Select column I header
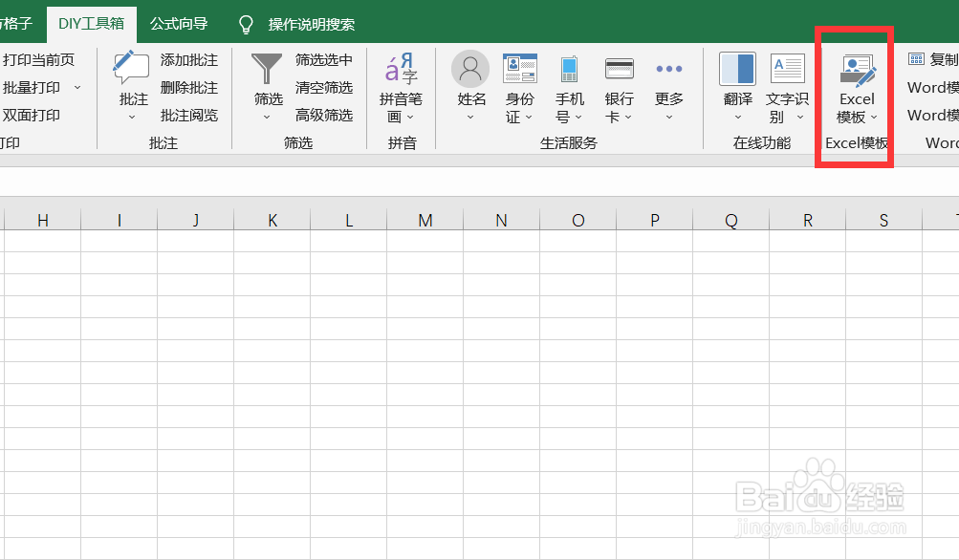Screen dimensions: 959x560 tap(120, 220)
